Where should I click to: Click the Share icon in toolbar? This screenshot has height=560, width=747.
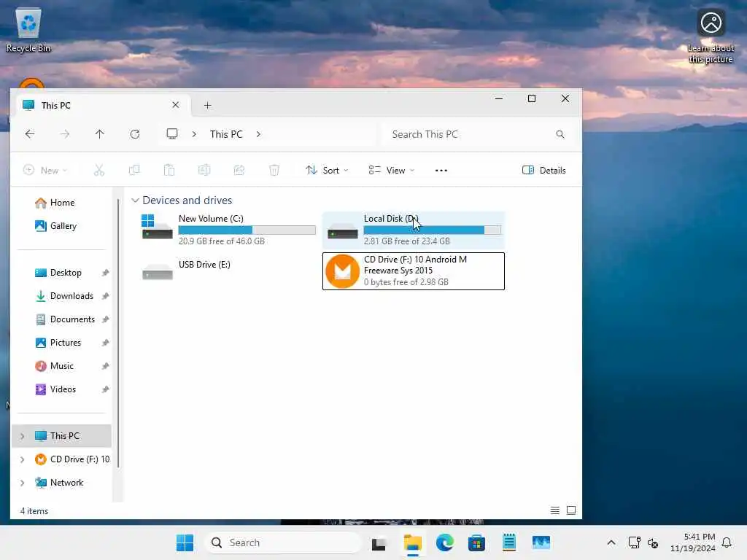pos(239,170)
